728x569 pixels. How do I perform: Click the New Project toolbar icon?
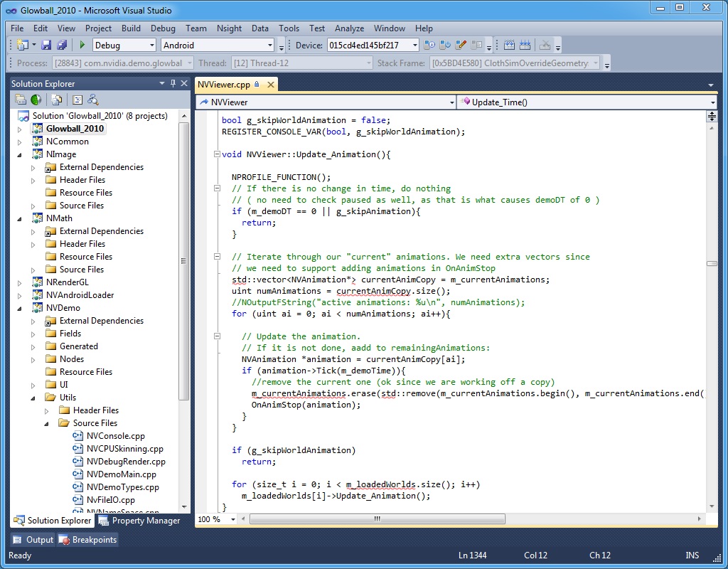coord(21,46)
